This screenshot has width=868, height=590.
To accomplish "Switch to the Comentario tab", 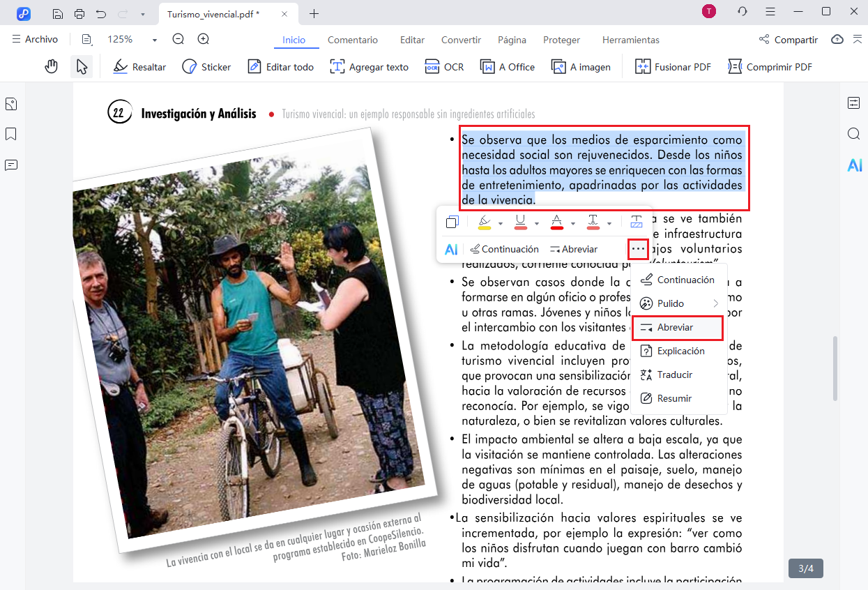I will pos(352,40).
